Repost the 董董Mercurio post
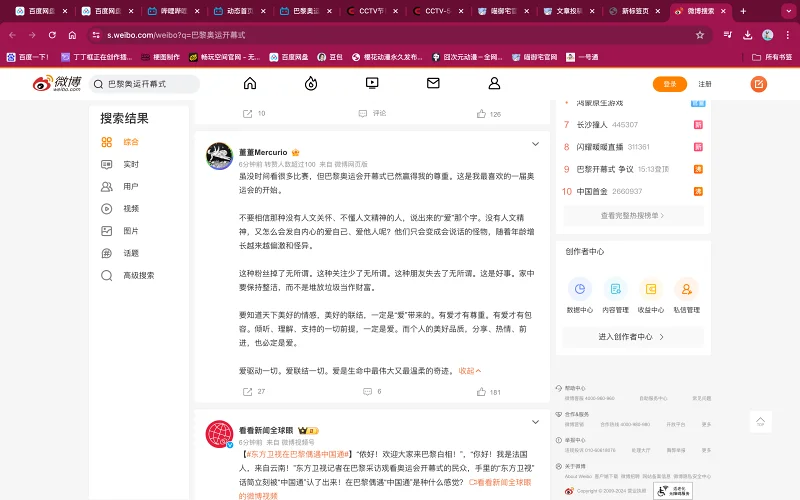The width and height of the screenshot is (800, 500). [x=254, y=392]
